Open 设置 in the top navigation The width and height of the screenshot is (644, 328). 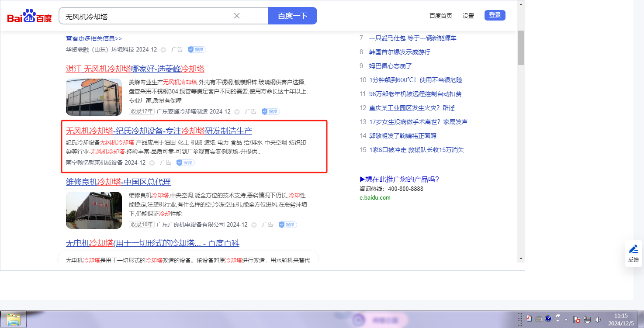coord(468,16)
